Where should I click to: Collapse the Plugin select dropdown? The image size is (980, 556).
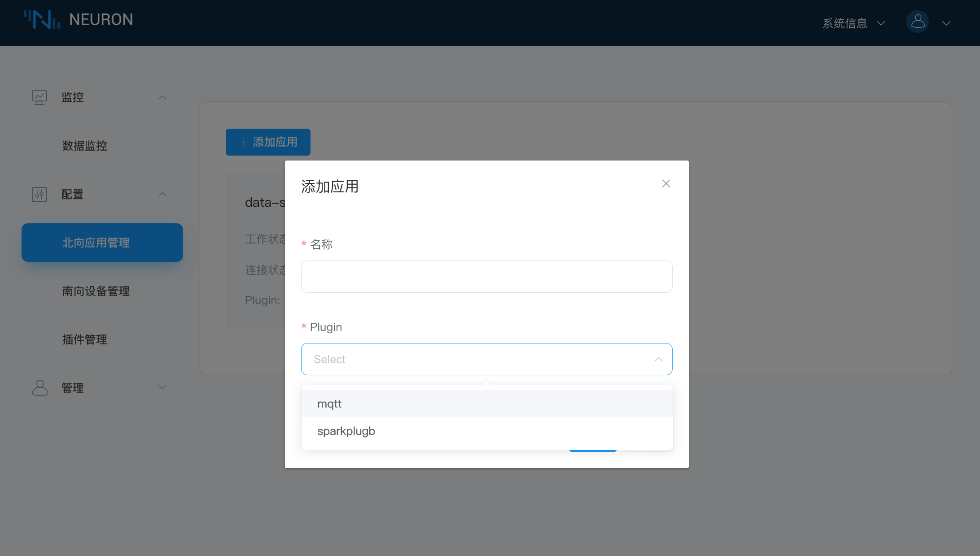(x=658, y=359)
